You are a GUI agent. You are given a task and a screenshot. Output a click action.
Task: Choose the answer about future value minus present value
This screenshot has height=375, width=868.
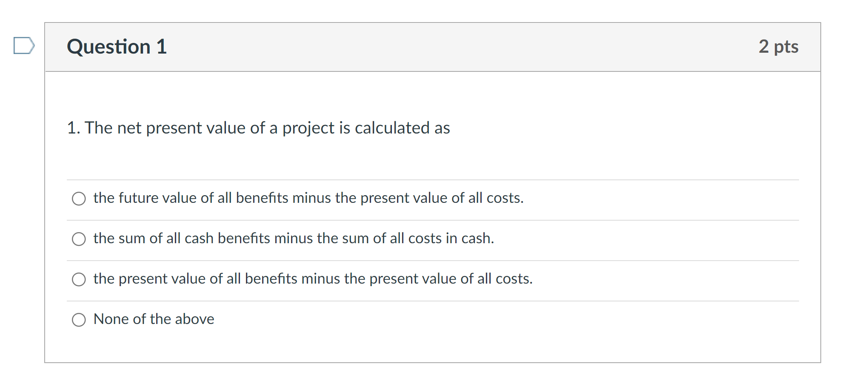click(78, 198)
